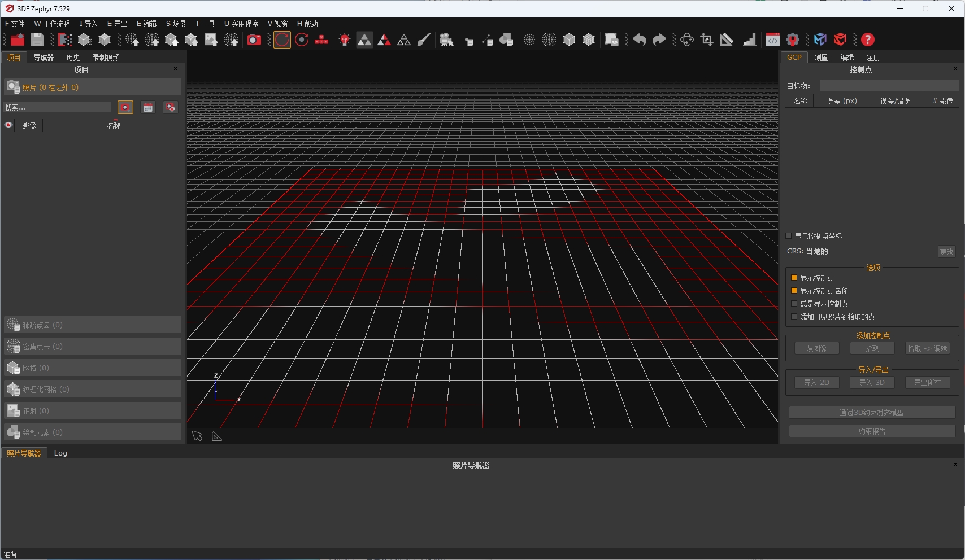Select the paintbrush tool in toolbar

[x=424, y=40]
